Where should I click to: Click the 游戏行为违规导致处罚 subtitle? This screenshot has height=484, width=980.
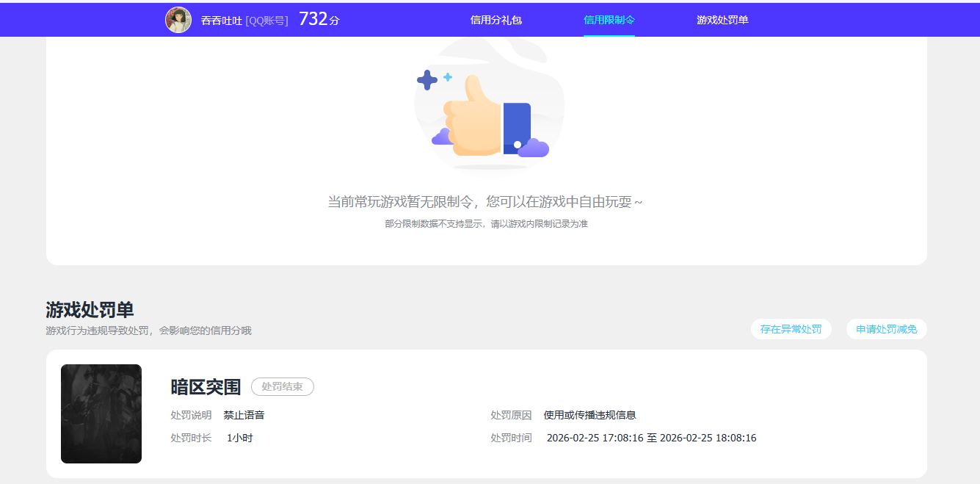(148, 331)
